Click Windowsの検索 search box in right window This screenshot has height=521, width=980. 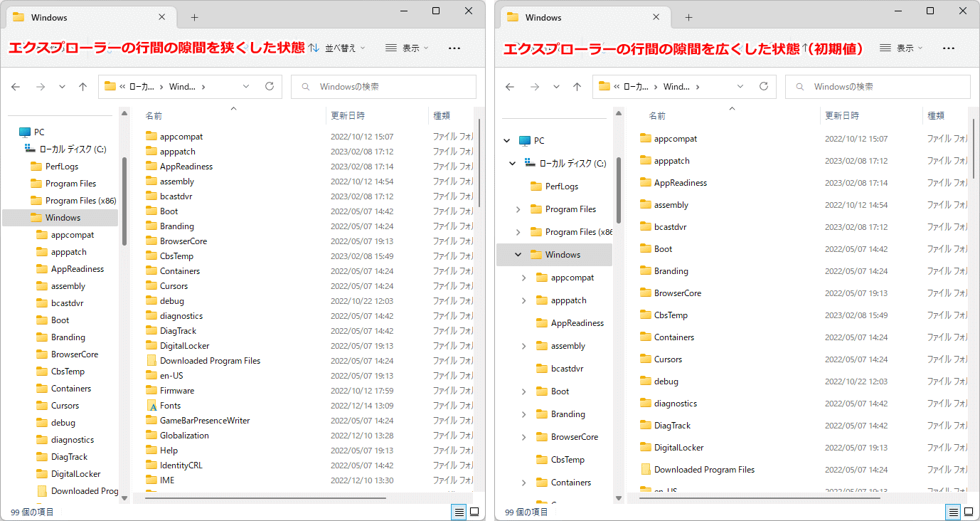[878, 86]
